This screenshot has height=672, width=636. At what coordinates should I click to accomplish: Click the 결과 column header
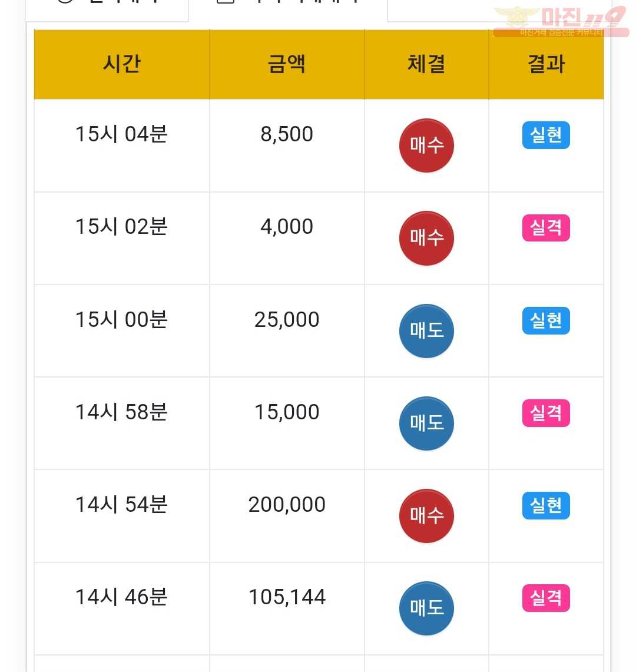coord(546,64)
